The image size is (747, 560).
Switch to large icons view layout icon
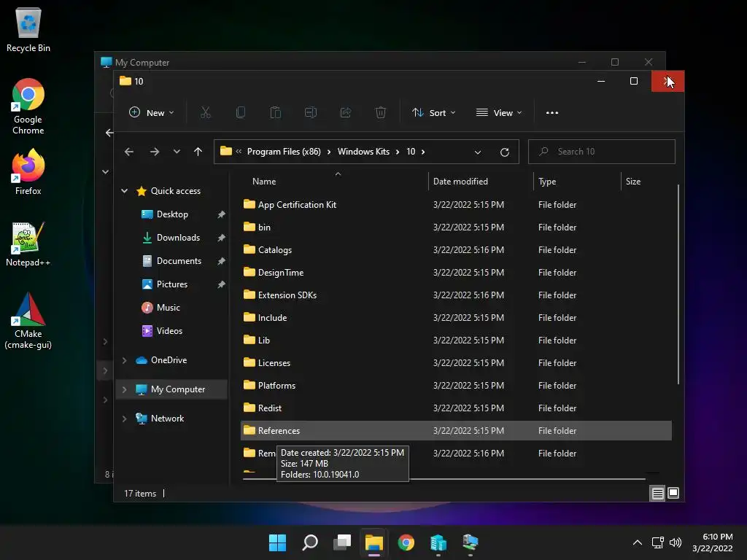pyautogui.click(x=673, y=493)
